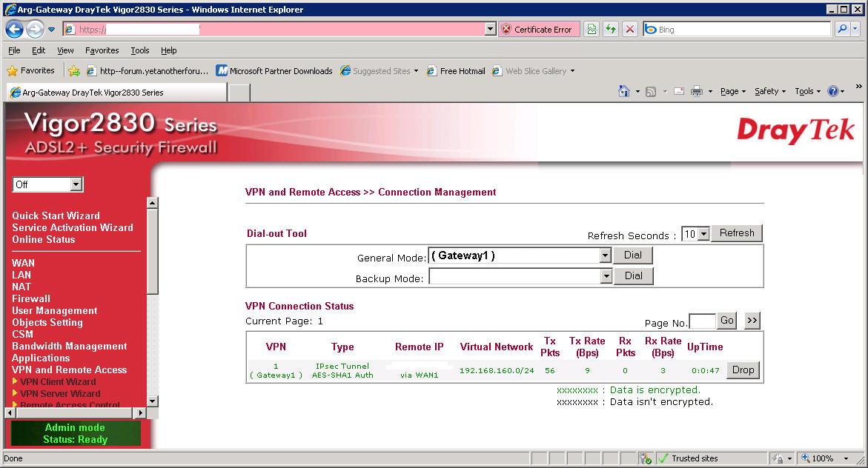The width and height of the screenshot is (868, 468).
Task: Click the browser Back arrow button
Action: [14, 30]
